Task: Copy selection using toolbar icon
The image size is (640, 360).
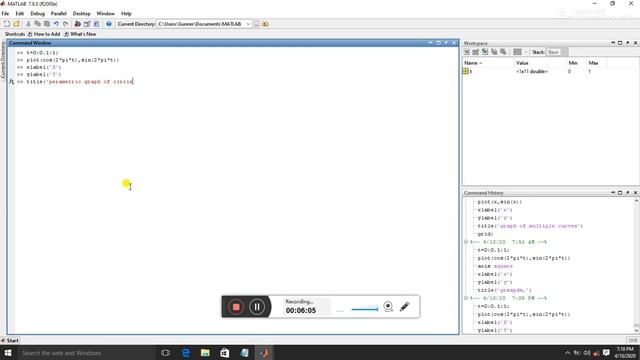Action: coord(38,24)
